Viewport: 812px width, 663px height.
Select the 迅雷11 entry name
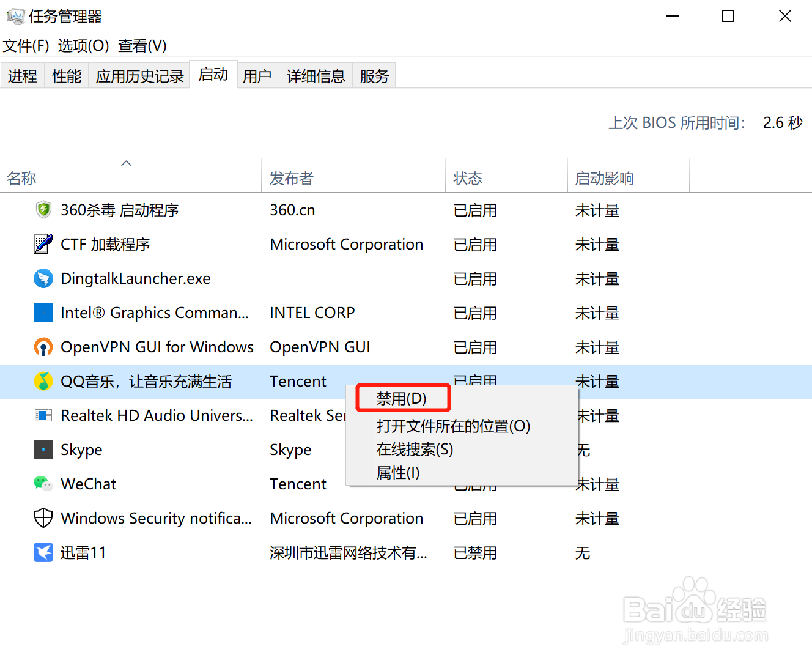pos(83,553)
